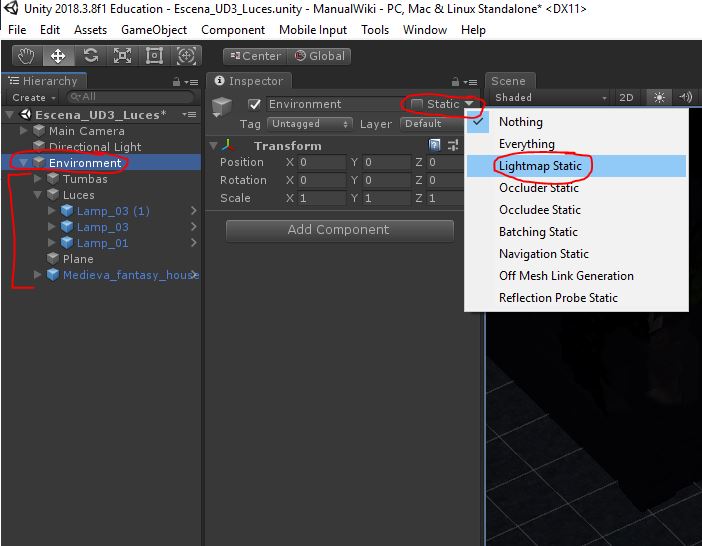
Task: Choose Lightmap Static option
Action: point(576,166)
